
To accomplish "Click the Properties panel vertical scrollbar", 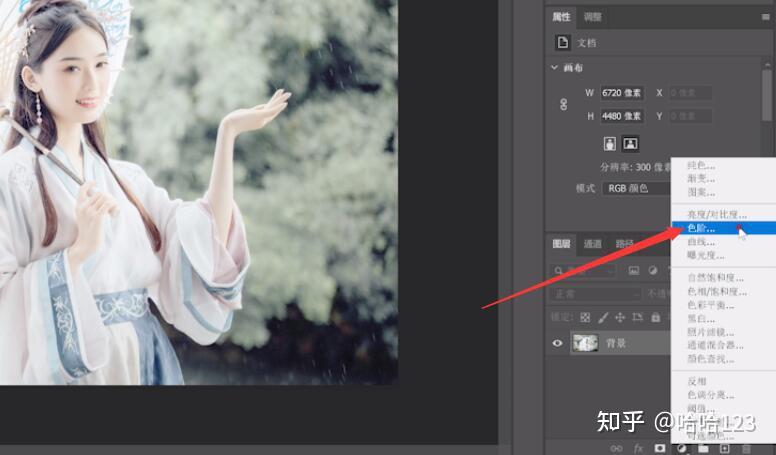I will coord(767,94).
